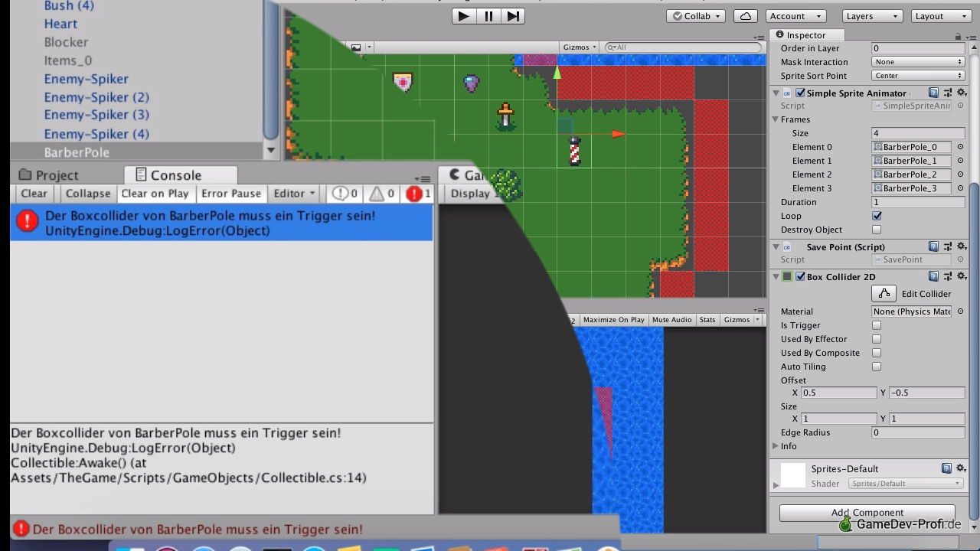Open Box Collider 2D gear settings menu
Viewport: 980px width, 551px height.
(962, 276)
